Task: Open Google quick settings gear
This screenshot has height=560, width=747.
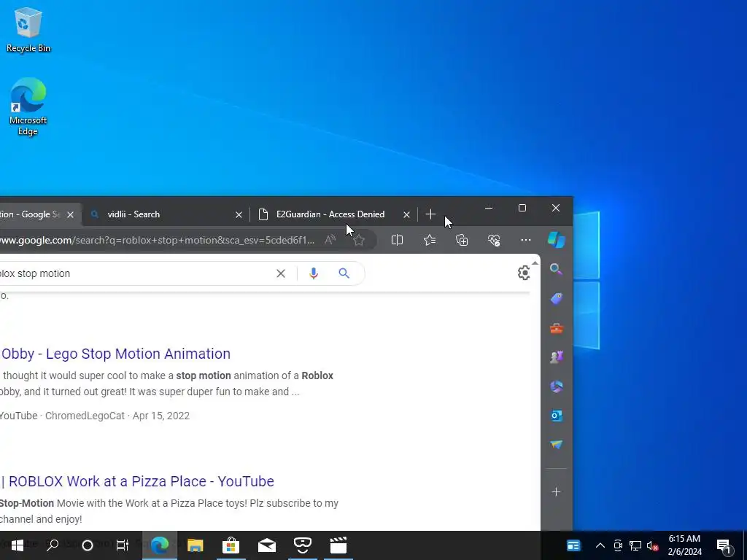Action: pos(524,273)
